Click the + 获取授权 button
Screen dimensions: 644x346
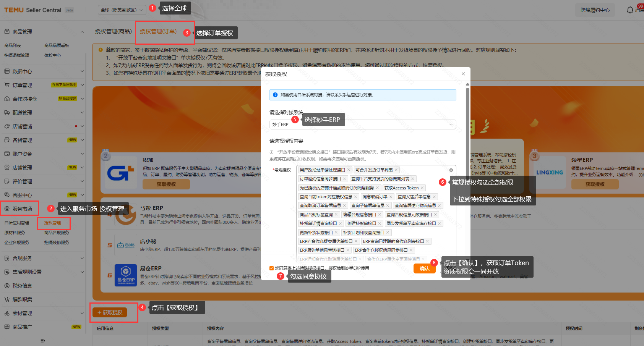click(x=110, y=312)
